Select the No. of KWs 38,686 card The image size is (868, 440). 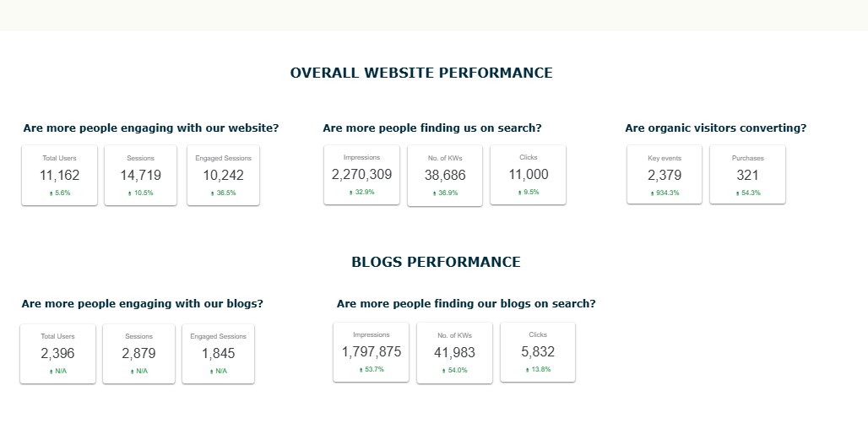pyautogui.click(x=445, y=175)
